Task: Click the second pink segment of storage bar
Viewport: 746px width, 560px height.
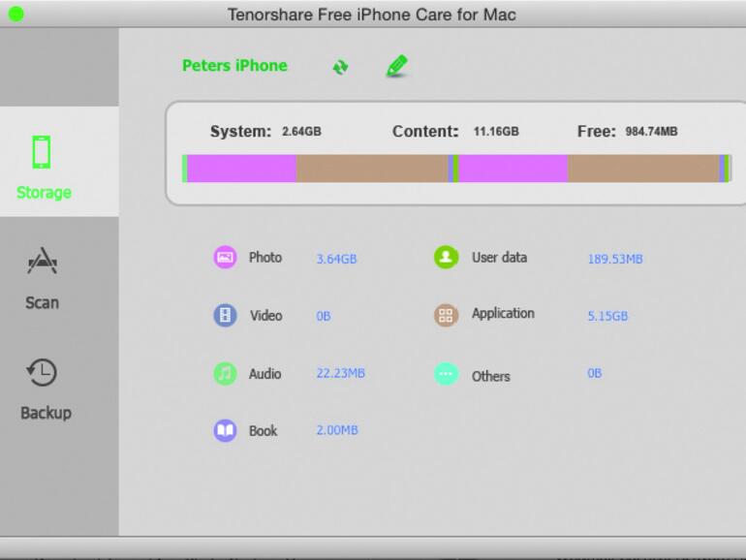Action: 513,169
